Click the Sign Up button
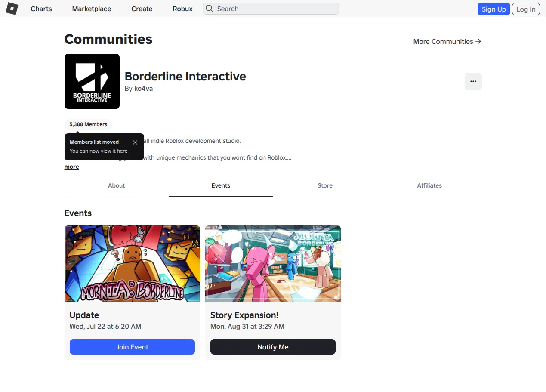 494,9
